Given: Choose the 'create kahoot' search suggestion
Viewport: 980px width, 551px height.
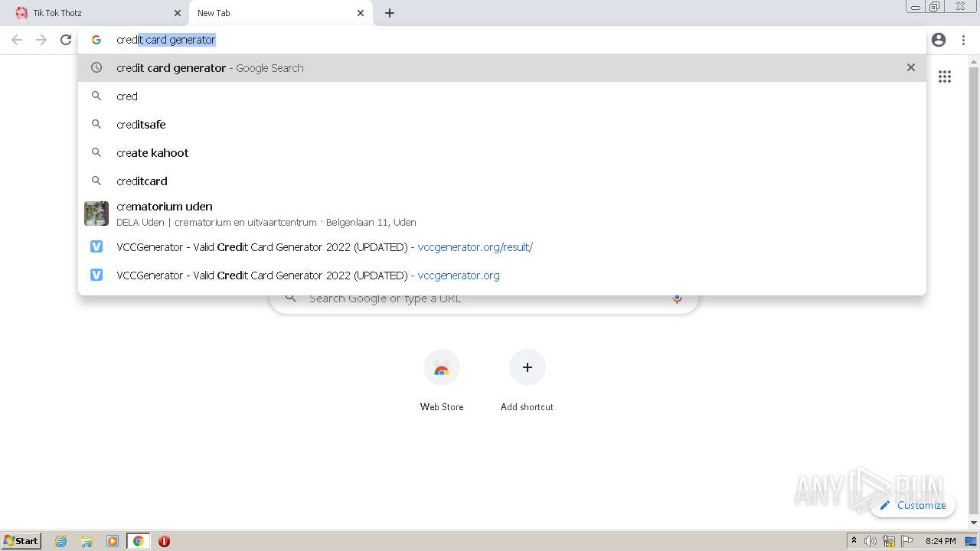Looking at the screenshot, I should [x=502, y=152].
